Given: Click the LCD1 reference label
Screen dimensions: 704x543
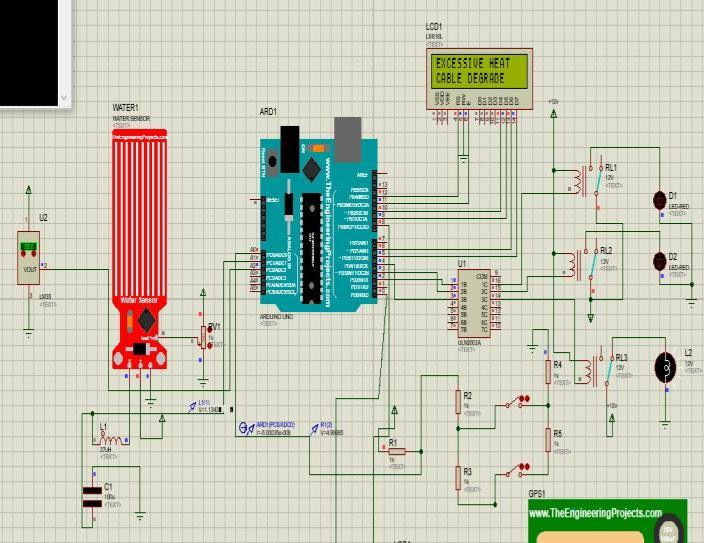Looking at the screenshot, I should click(x=434, y=27).
